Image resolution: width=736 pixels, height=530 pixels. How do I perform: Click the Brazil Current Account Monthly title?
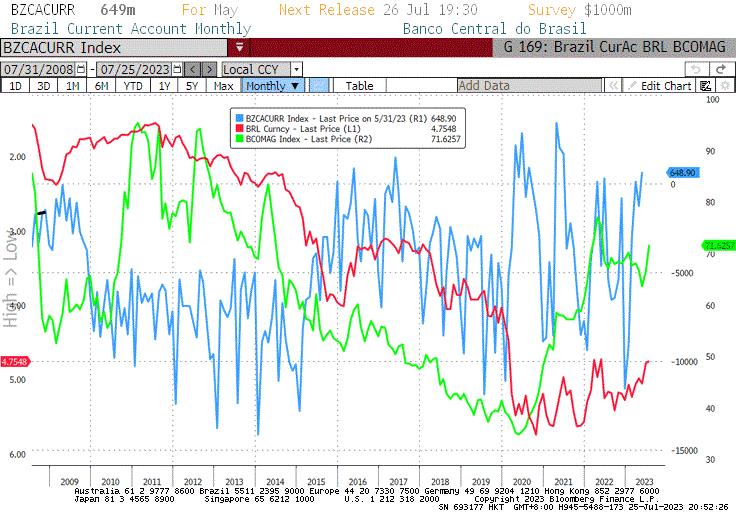[131, 29]
